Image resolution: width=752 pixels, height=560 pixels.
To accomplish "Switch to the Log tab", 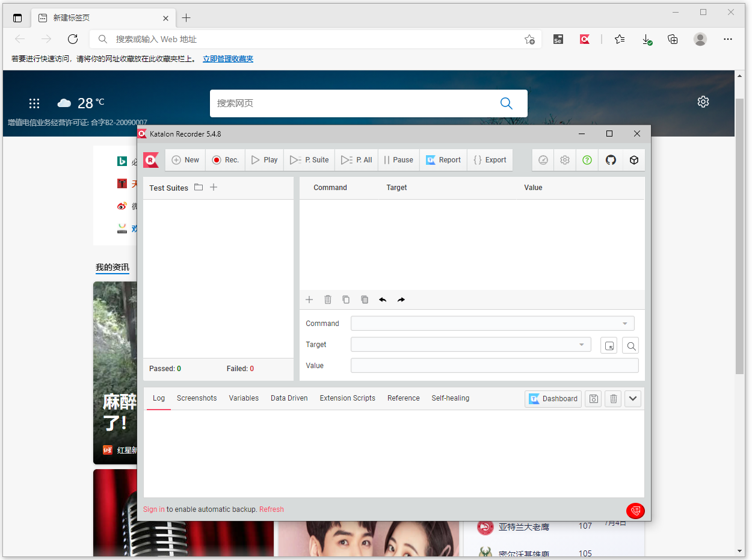I will pyautogui.click(x=159, y=398).
